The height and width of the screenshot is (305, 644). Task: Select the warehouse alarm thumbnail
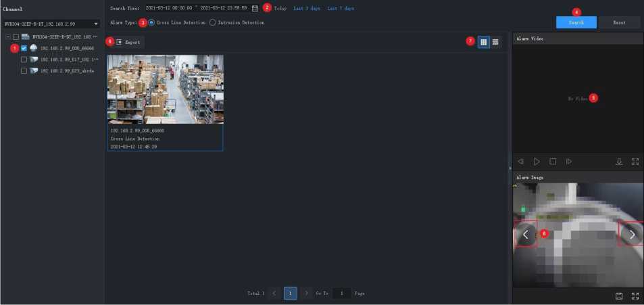(165, 89)
